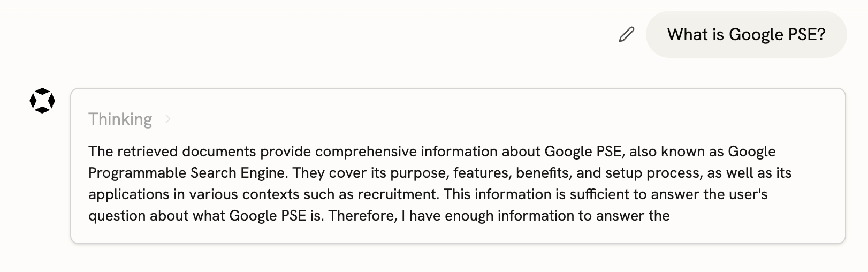868x272 pixels.
Task: Expand the Thinking section chevron
Action: 168,119
